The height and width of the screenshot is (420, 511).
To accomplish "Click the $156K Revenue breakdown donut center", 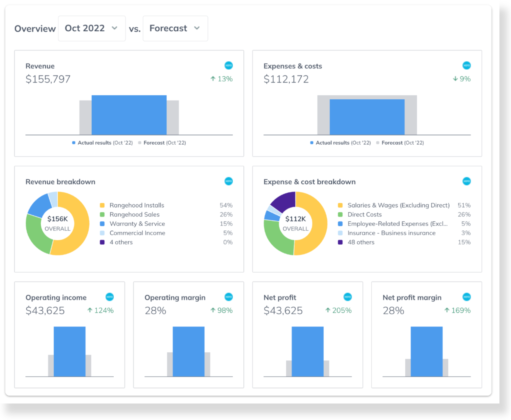I will tap(58, 223).
